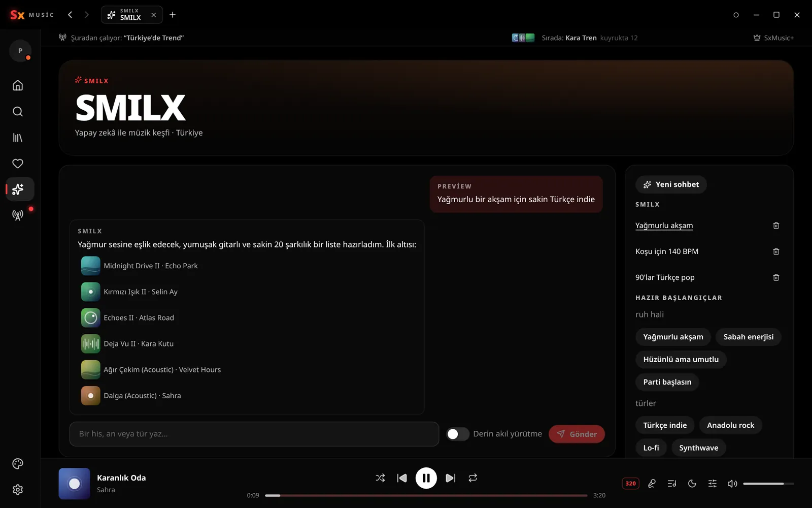This screenshot has height=508, width=812.
Task: Open lyrics microphone icon in player
Action: [652, 484]
